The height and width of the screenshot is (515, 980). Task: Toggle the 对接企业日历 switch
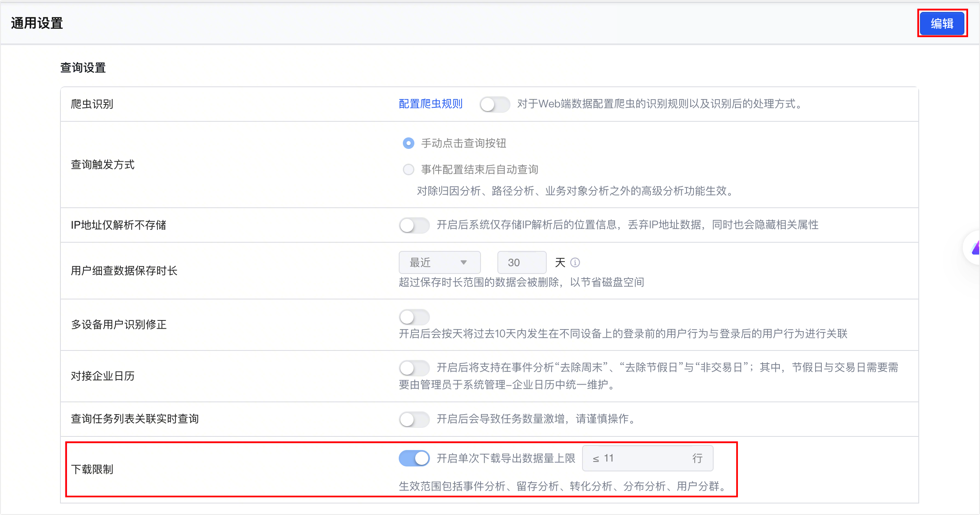click(414, 368)
